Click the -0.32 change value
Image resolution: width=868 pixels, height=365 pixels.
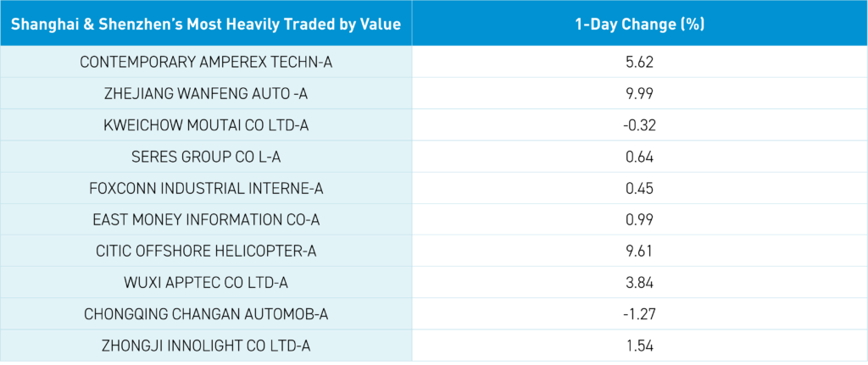(639, 125)
